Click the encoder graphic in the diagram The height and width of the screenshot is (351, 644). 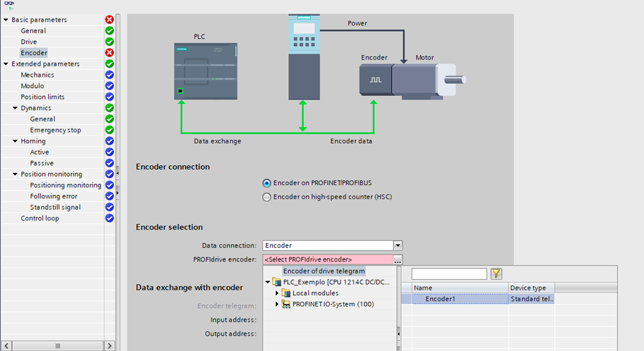pyautogui.click(x=375, y=80)
